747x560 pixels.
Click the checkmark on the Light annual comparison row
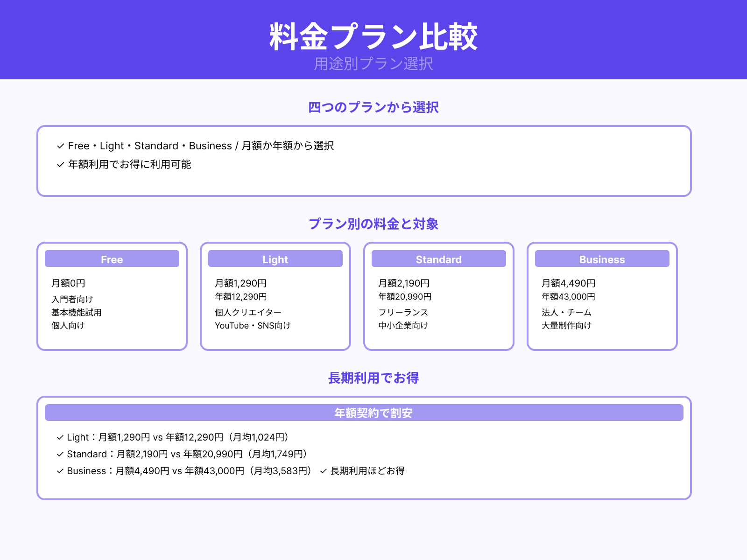(x=60, y=438)
